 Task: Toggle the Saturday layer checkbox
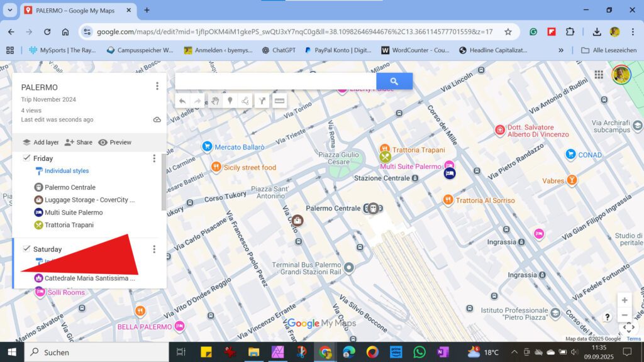[x=26, y=249]
